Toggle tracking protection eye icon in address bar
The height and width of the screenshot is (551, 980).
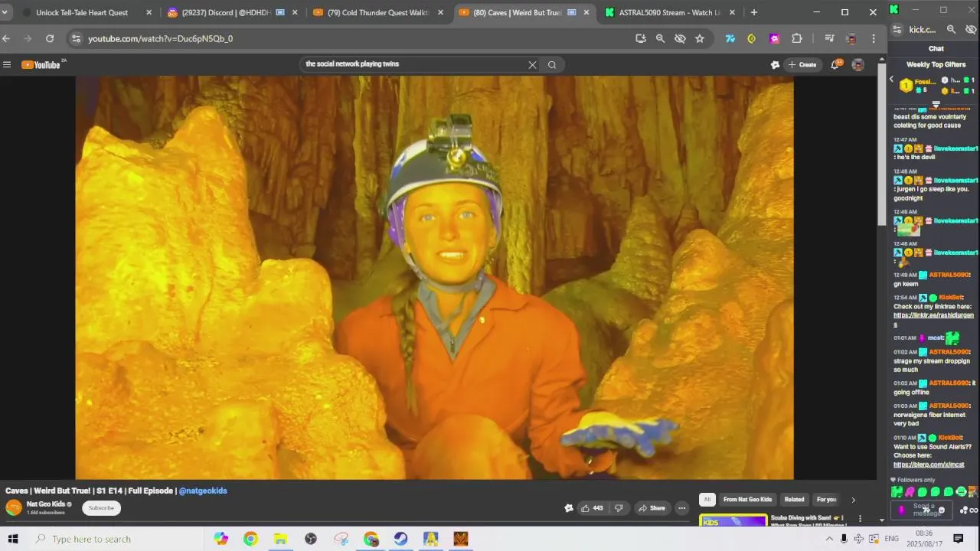(680, 38)
